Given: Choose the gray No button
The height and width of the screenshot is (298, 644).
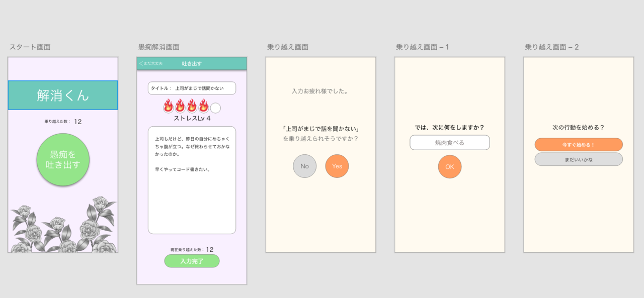Looking at the screenshot, I should pyautogui.click(x=304, y=166).
